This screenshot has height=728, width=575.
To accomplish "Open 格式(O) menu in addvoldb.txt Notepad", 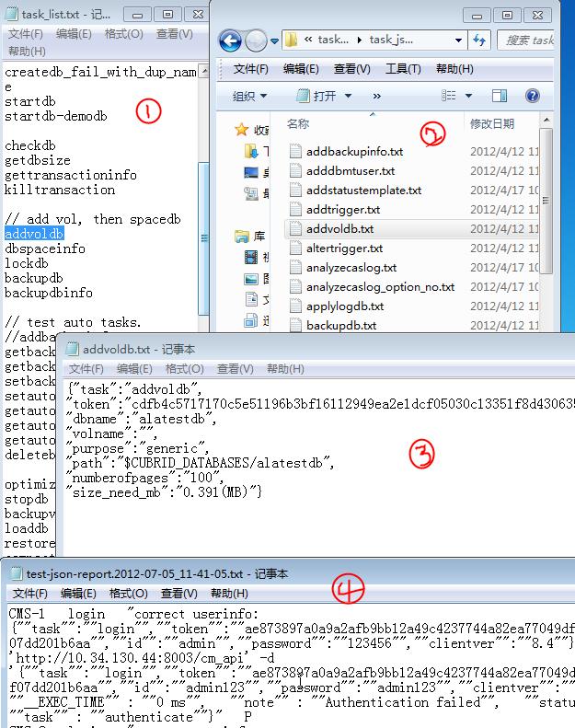I will tap(184, 369).
